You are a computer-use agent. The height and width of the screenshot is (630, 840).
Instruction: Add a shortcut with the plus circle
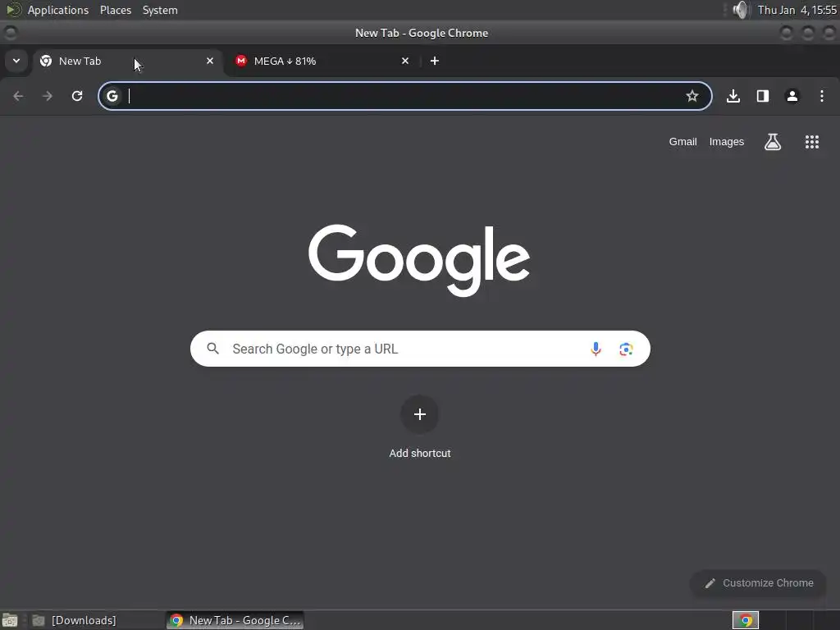[x=420, y=414]
